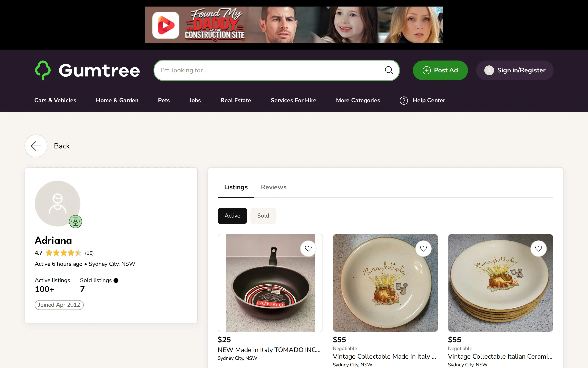The image size is (588, 368).
Task: Click the (15) review count
Action: click(89, 253)
